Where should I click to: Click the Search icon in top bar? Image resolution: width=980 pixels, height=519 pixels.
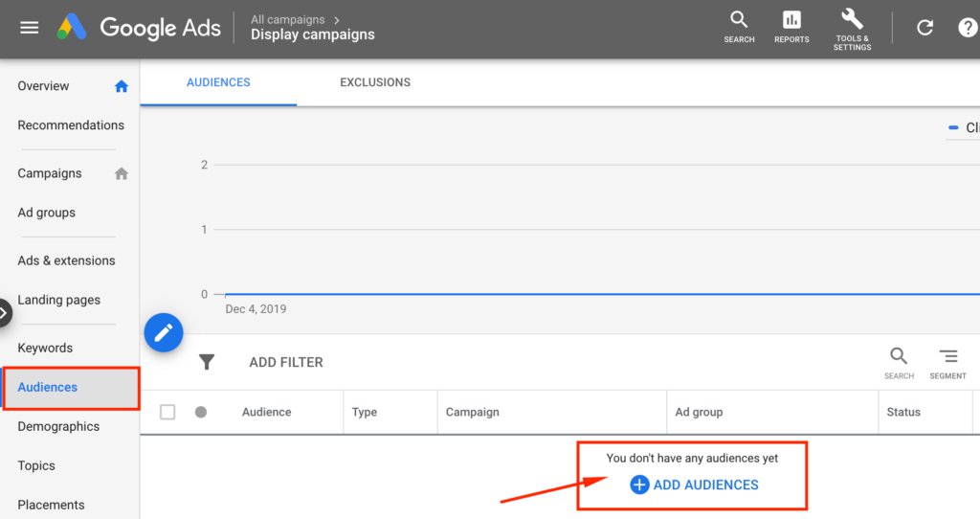(739, 20)
